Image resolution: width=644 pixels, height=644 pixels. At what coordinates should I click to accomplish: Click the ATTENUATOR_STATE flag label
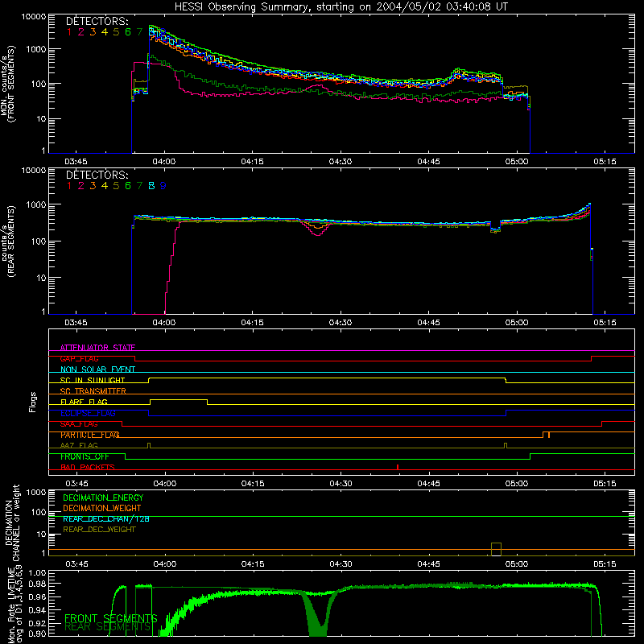tap(97, 348)
